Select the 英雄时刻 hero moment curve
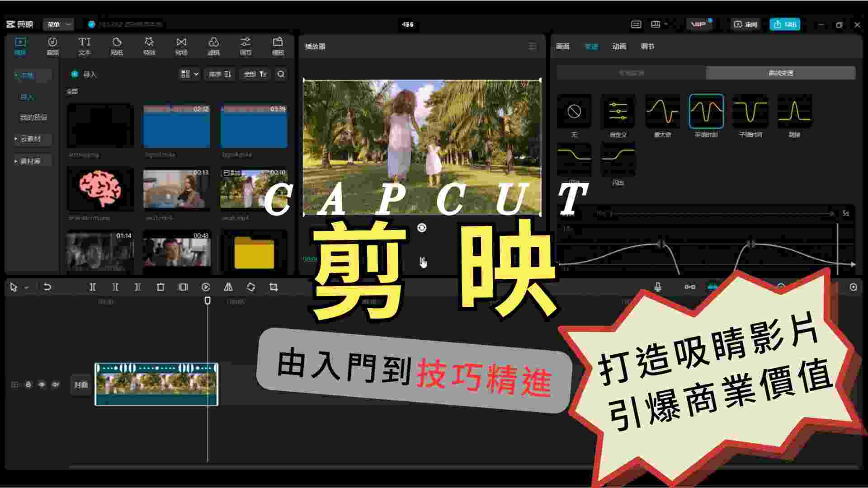868x488 pixels. tap(706, 111)
